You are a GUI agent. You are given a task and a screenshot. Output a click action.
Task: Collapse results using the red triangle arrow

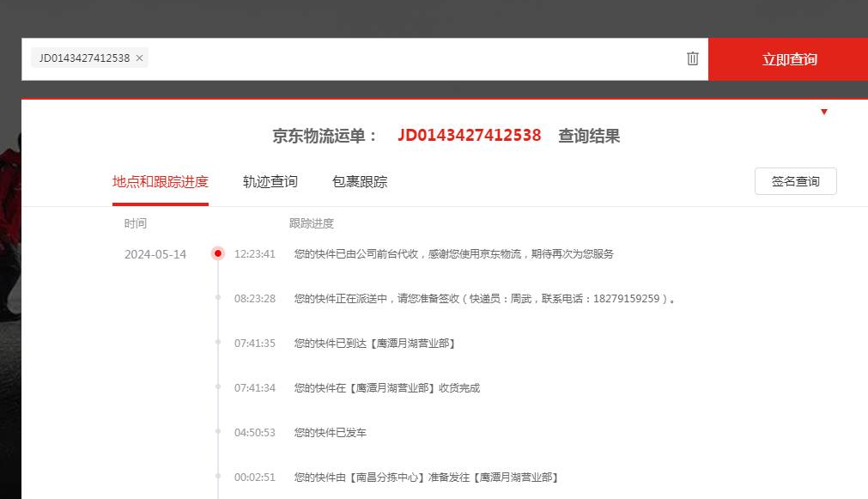tap(823, 112)
